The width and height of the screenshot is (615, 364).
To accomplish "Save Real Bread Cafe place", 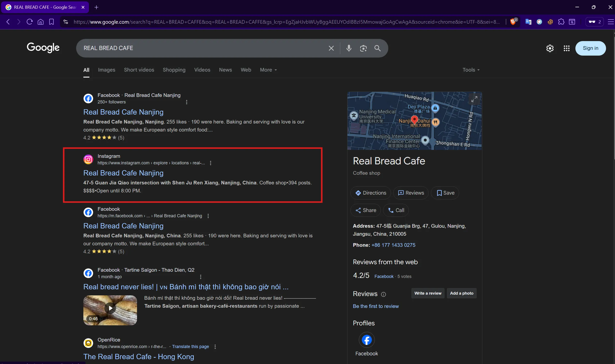I will tap(445, 193).
